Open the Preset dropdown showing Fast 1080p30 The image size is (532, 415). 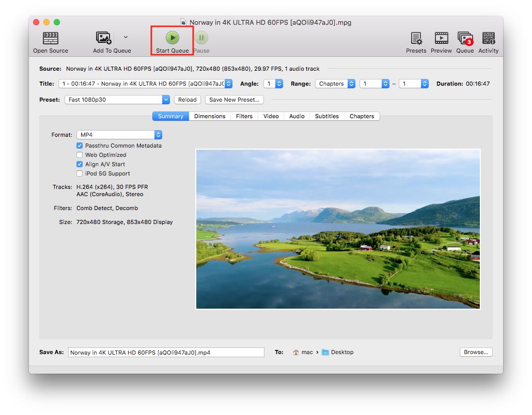[117, 100]
